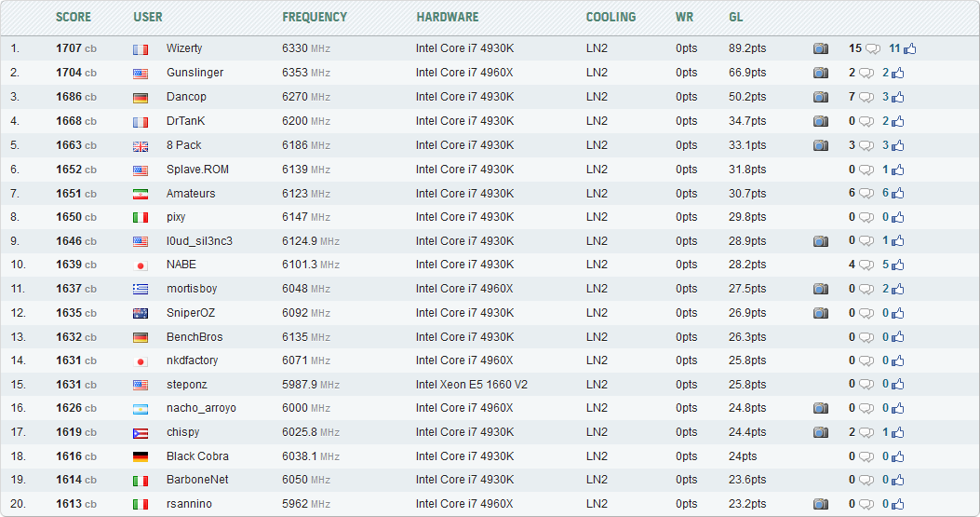980x517 pixels.
Task: Click the camera icon for mortisboy
Action: (820, 289)
